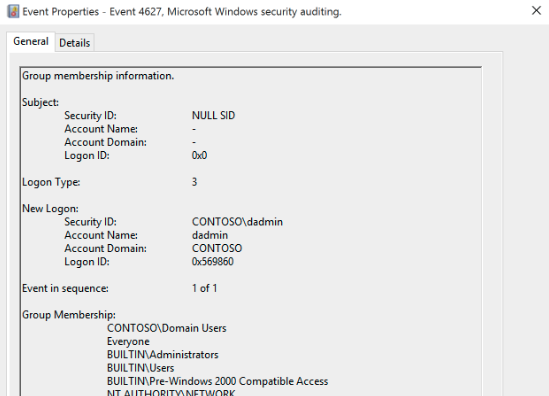Select the 'BUILTIN\Administrators' group entry
549x396 pixels.
[162, 355]
